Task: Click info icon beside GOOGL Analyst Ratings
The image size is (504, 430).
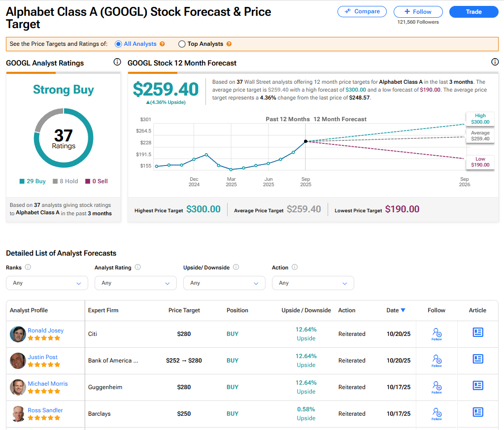Action: pyautogui.click(x=117, y=62)
